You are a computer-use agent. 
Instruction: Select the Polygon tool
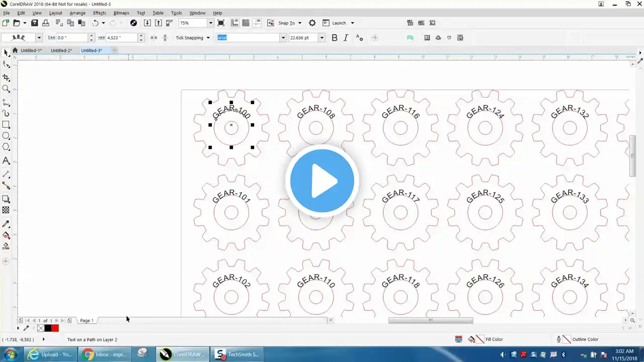tap(6, 147)
